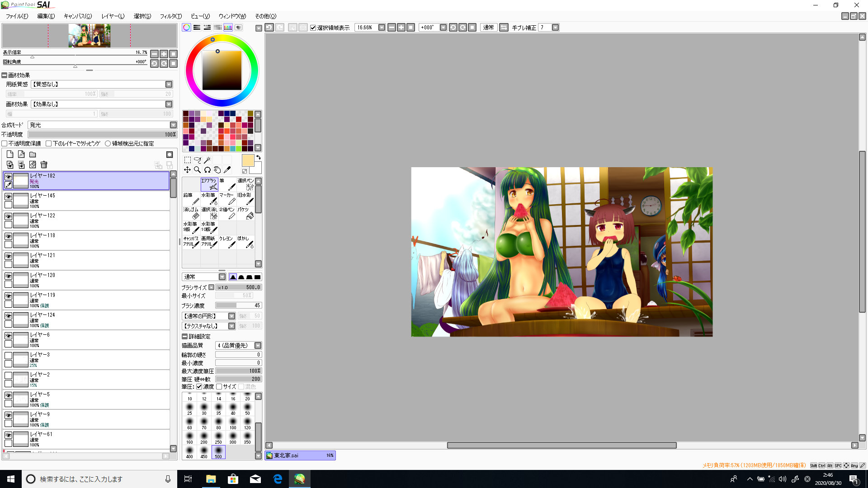Image resolution: width=868 pixels, height=488 pixels.
Task: Open zoom percentage 16.66% dropdown
Action: tap(382, 28)
